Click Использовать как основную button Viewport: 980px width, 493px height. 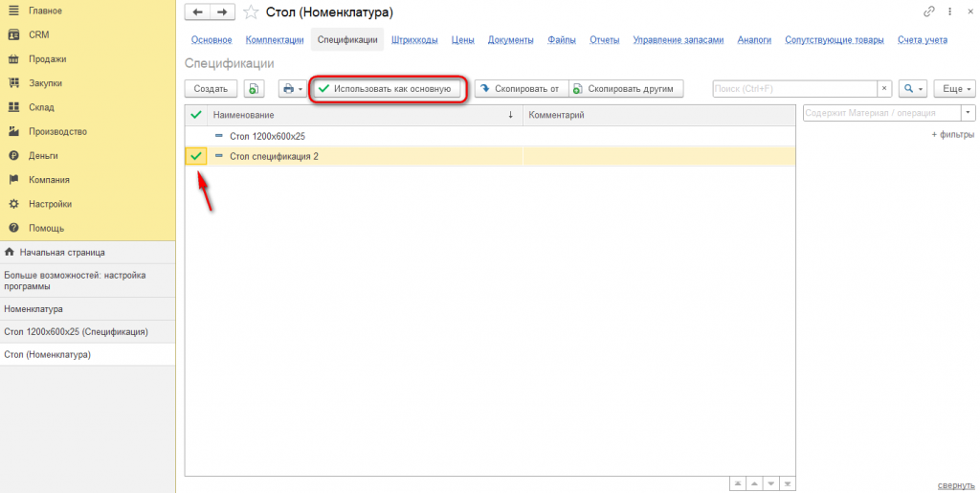point(388,89)
